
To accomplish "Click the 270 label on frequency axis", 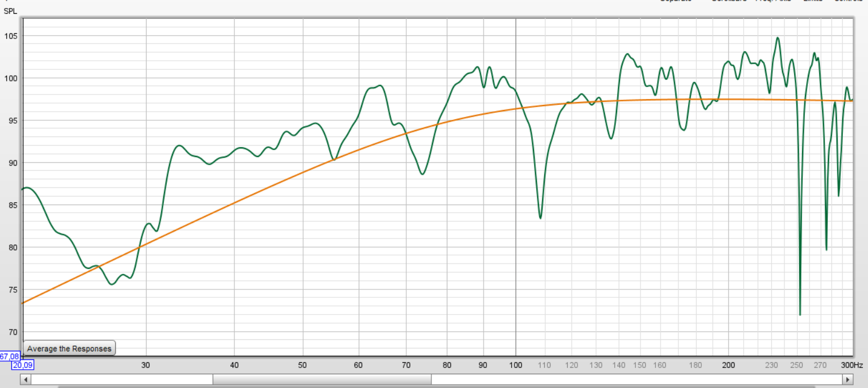I will coord(821,365).
